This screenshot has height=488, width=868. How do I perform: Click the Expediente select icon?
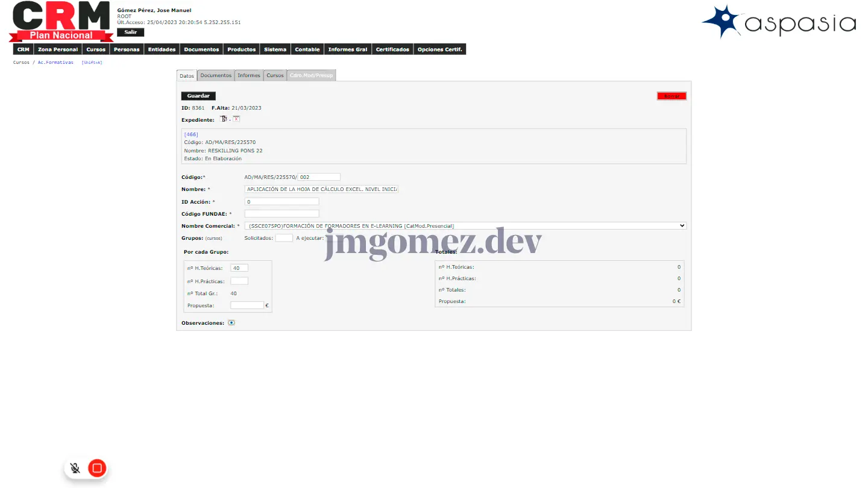223,119
